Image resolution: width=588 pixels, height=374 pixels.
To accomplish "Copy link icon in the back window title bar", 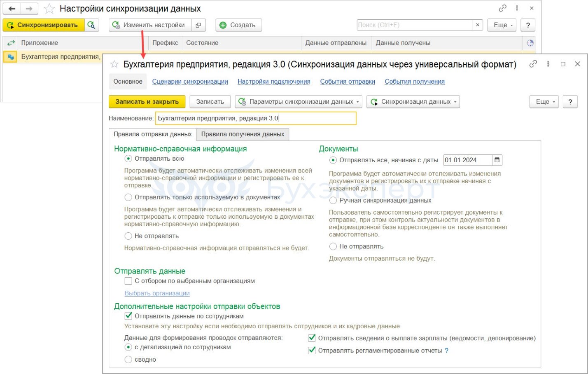I will 502,8.
